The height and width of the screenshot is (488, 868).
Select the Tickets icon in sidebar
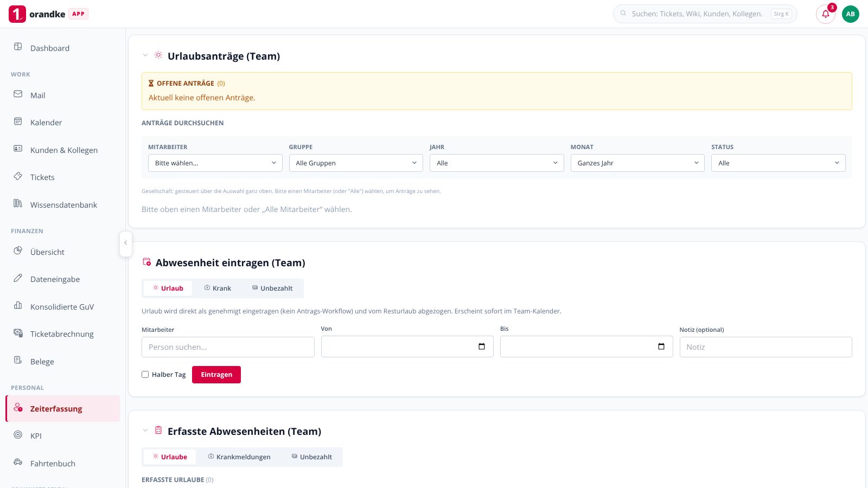[18, 176]
